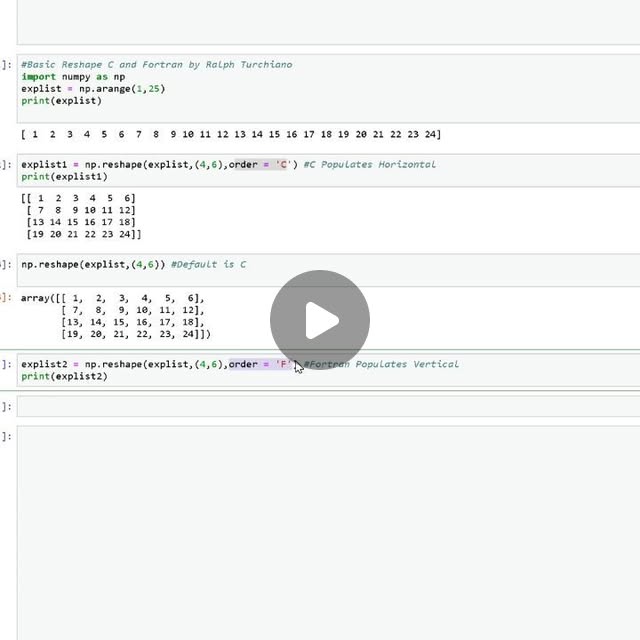
Task: Click array output row '[ 7, 8, 9, 10, 11, 12],'
Action: (133, 310)
